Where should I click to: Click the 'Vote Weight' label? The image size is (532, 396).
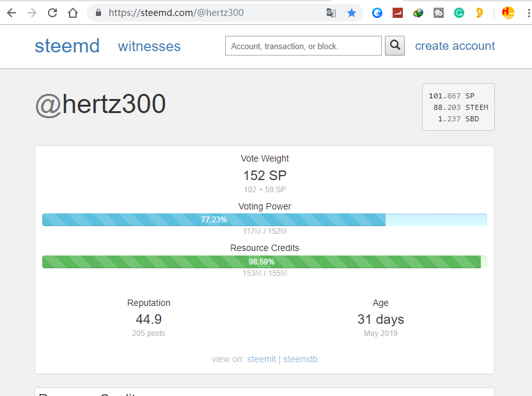tap(265, 158)
